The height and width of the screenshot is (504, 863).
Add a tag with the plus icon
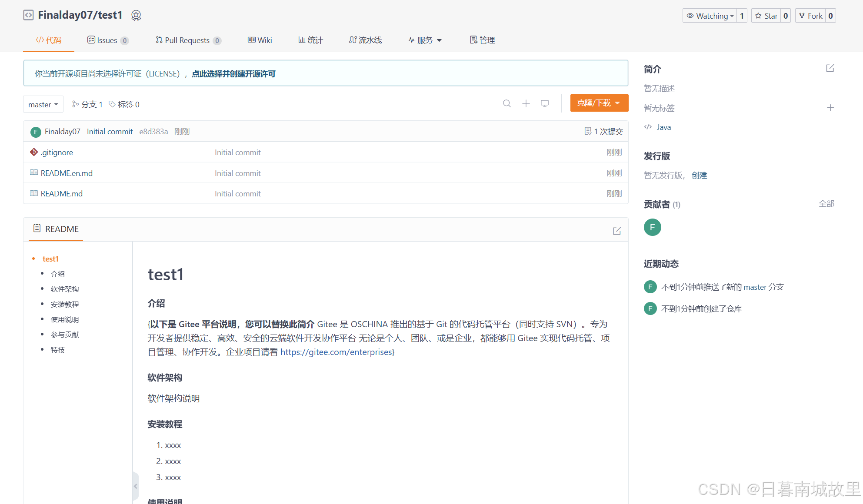click(x=830, y=108)
